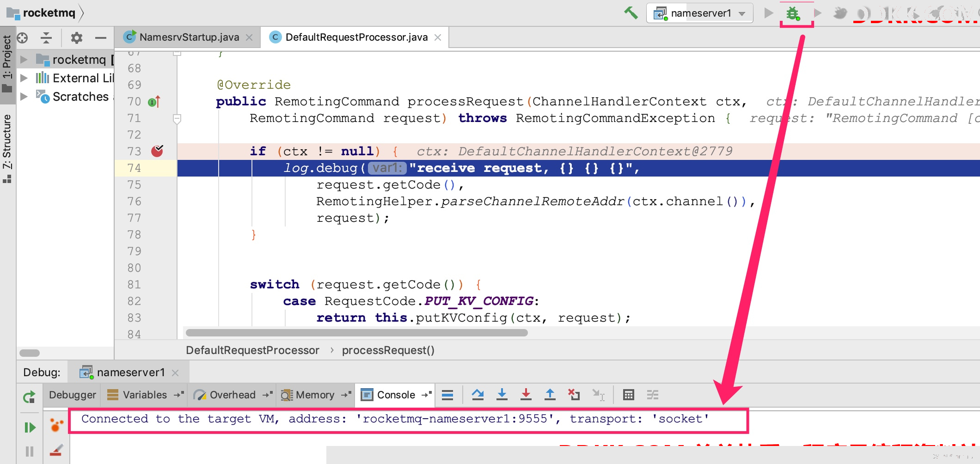Click Show Execution Point icon
The height and width of the screenshot is (464, 980).
[x=447, y=395]
